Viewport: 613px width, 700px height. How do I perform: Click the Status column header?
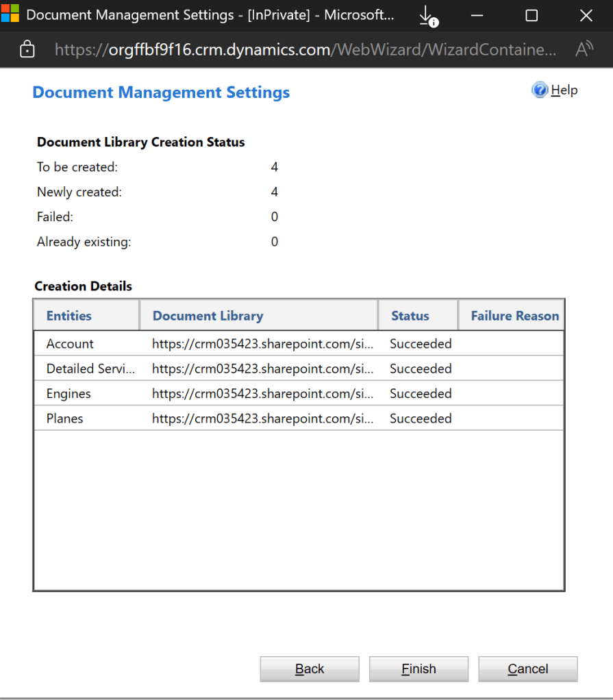pyautogui.click(x=410, y=316)
